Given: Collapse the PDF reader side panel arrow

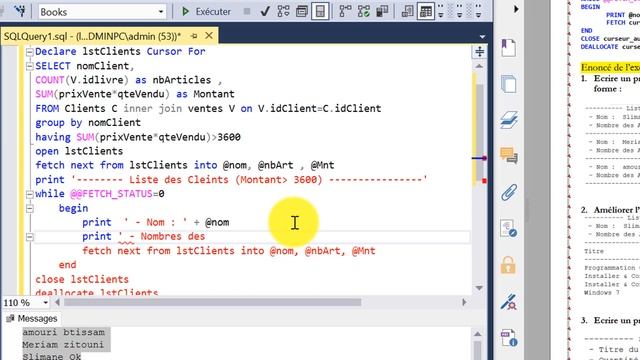Looking at the screenshot, I should [516, 9].
